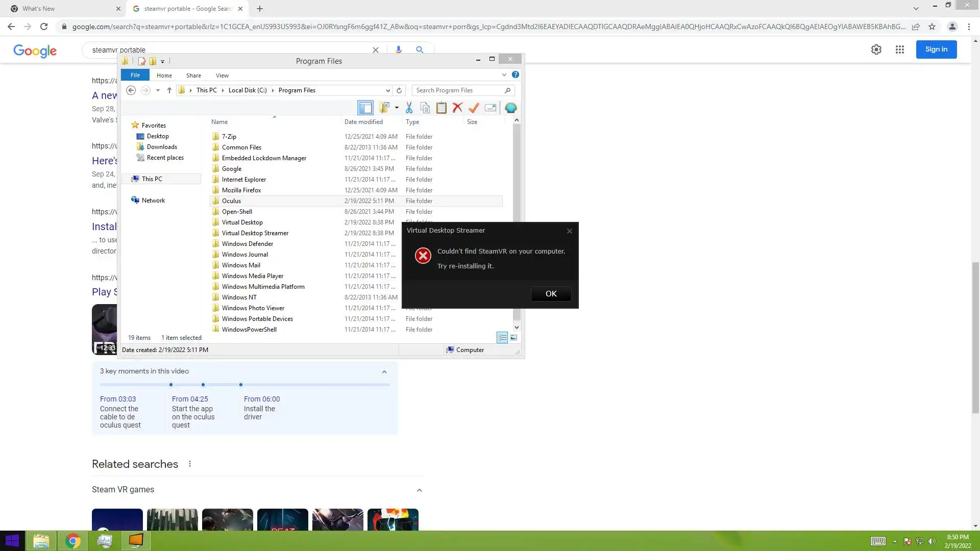Viewport: 980px width, 551px height.
Task: Click the red X Delete icon
Action: tap(457, 108)
